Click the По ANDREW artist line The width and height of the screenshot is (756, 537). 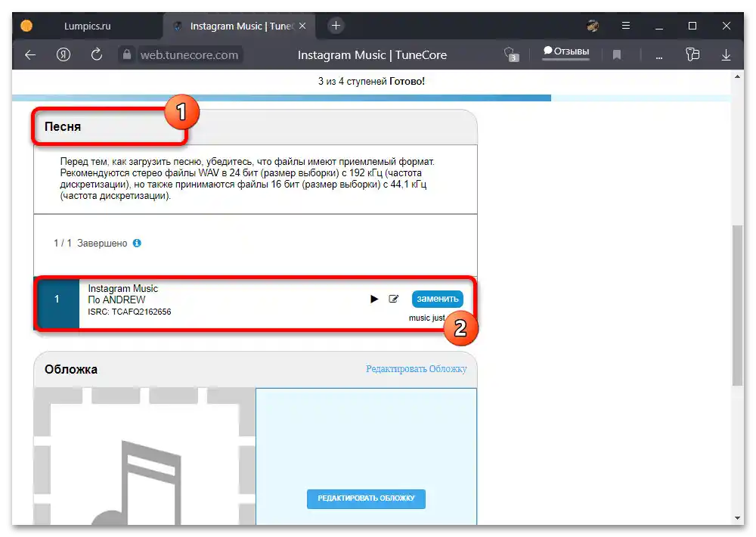point(116,300)
